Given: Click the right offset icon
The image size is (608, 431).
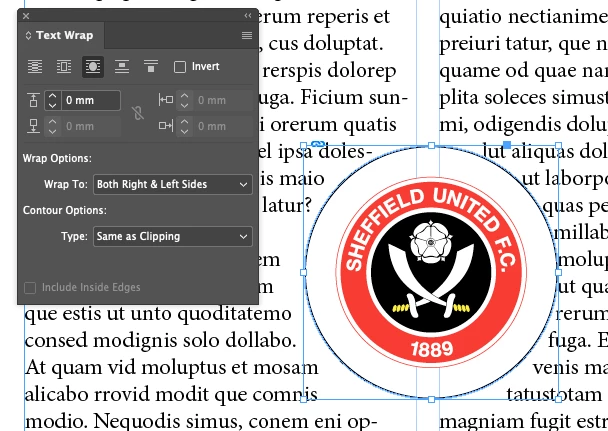Looking at the screenshot, I should pyautogui.click(x=166, y=126).
